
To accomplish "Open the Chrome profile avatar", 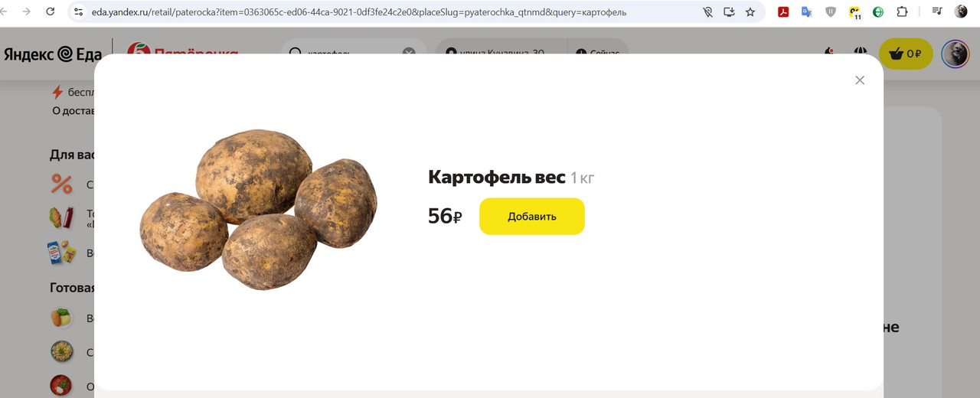I will 961,12.
